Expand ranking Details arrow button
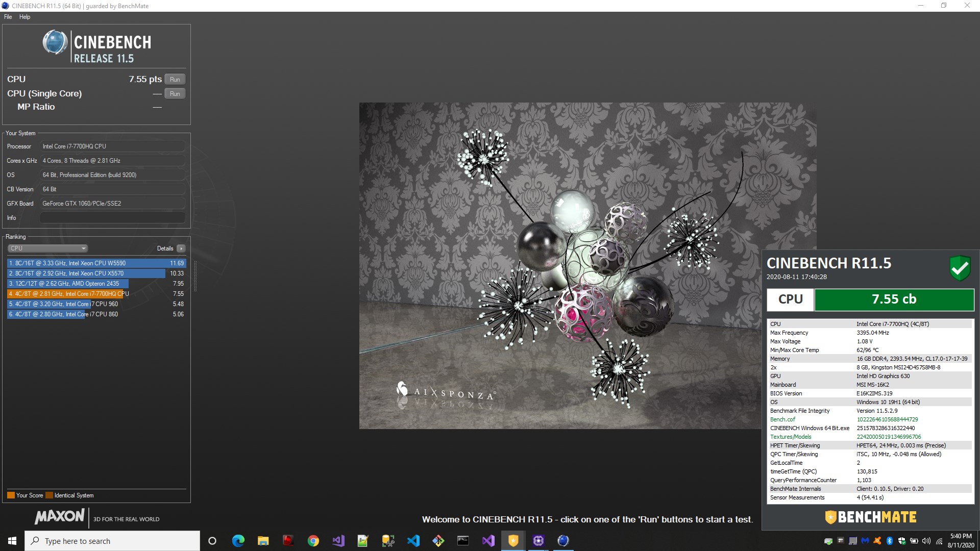Screen dimensions: 980x551 [x=181, y=248]
